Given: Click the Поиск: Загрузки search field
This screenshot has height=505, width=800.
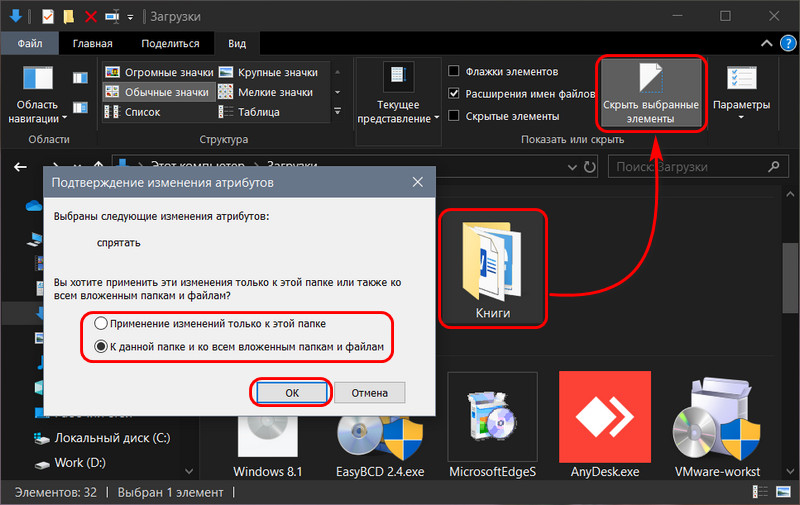Looking at the screenshot, I should (698, 167).
